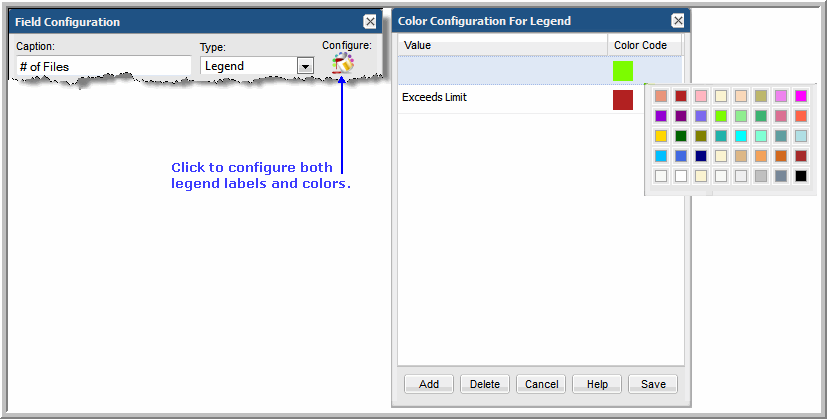Click the green color code swatch in first row
The height and width of the screenshot is (419, 827).
pos(623,71)
